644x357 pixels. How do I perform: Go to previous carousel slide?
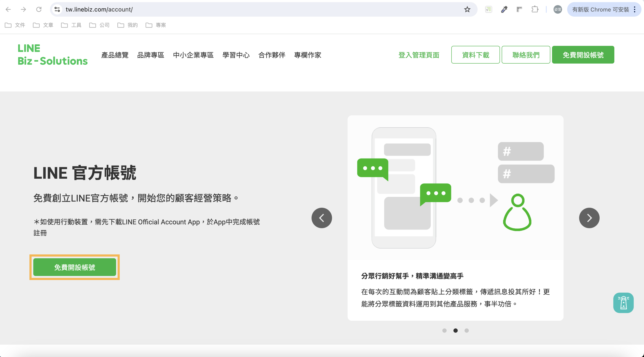[322, 218]
